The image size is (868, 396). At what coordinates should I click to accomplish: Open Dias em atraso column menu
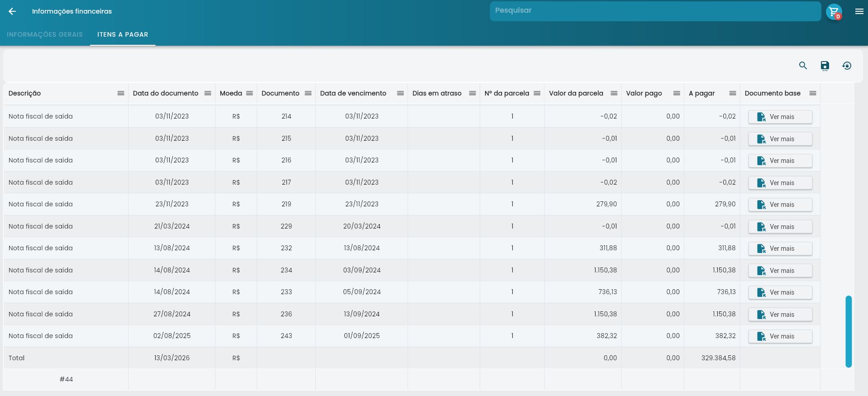[x=472, y=93]
